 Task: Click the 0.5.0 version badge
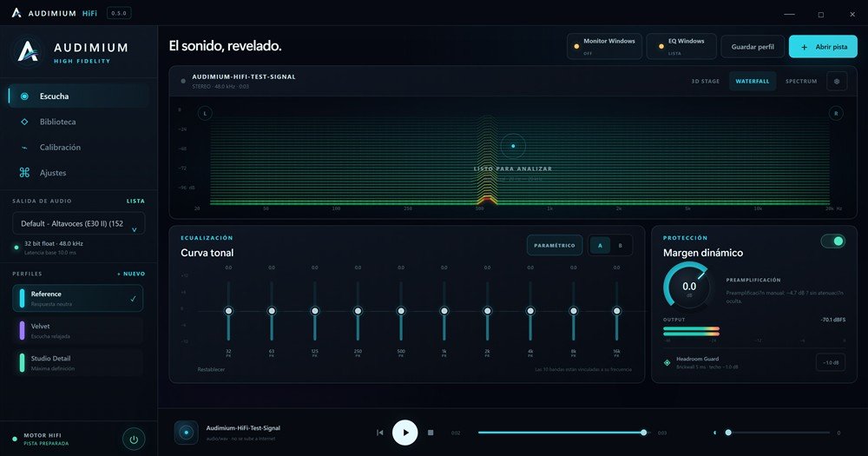point(118,13)
